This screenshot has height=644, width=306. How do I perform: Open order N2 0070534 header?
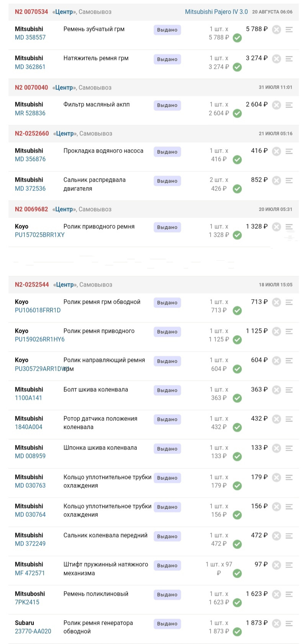[x=31, y=12]
